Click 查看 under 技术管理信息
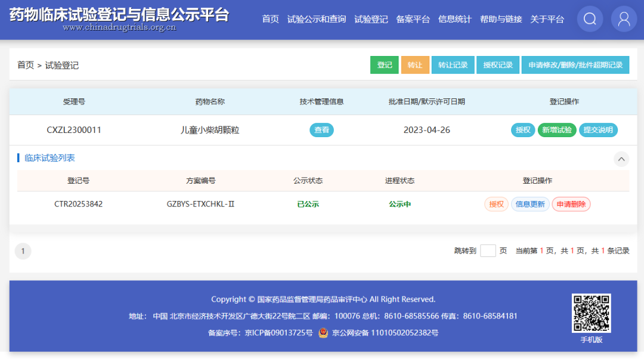Image resolution: width=644 pixels, height=359 pixels. 321,129
